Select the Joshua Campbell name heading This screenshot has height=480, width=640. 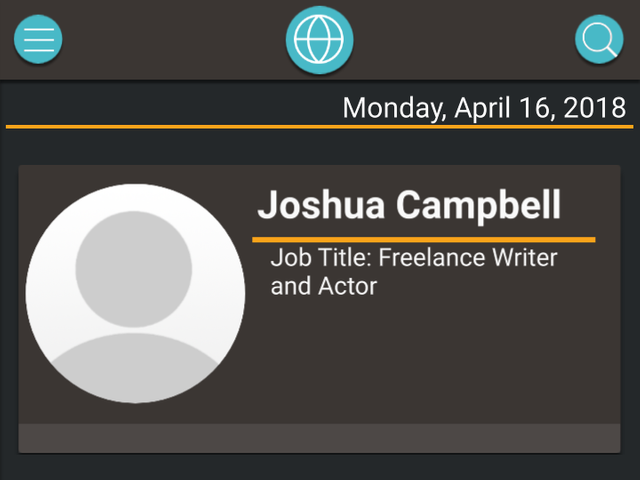click(409, 205)
